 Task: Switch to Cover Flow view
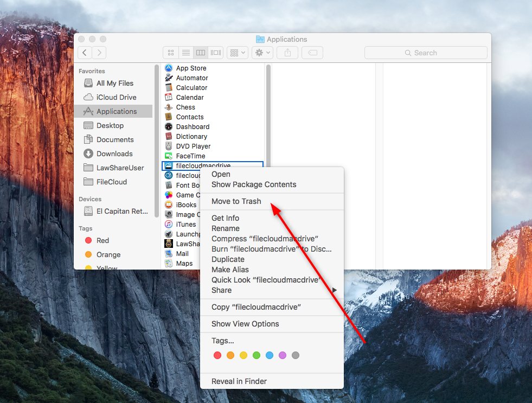click(216, 53)
